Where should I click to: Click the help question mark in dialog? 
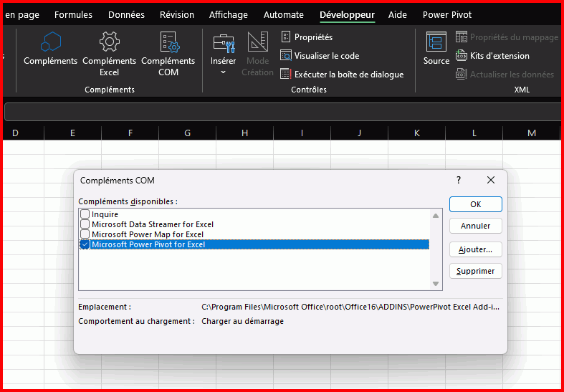[x=459, y=181]
